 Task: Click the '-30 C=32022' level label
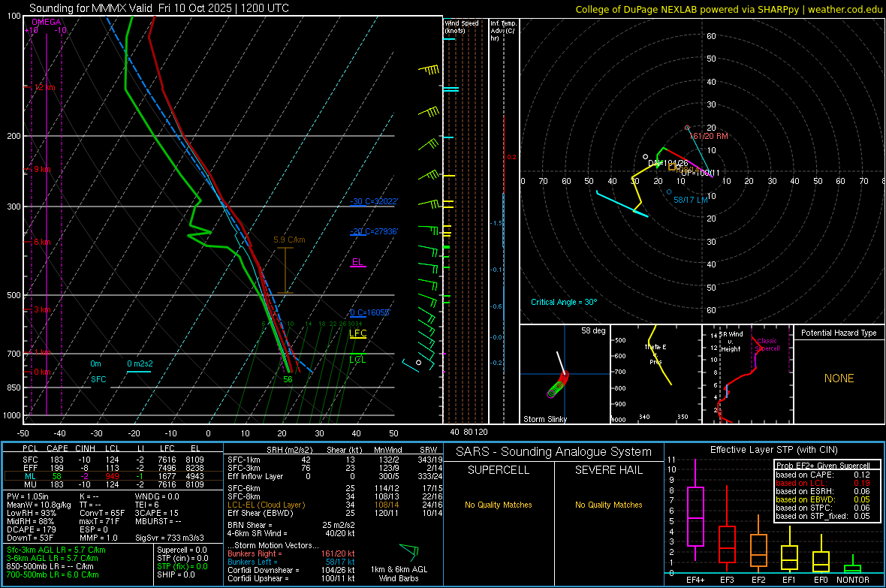[x=374, y=201]
